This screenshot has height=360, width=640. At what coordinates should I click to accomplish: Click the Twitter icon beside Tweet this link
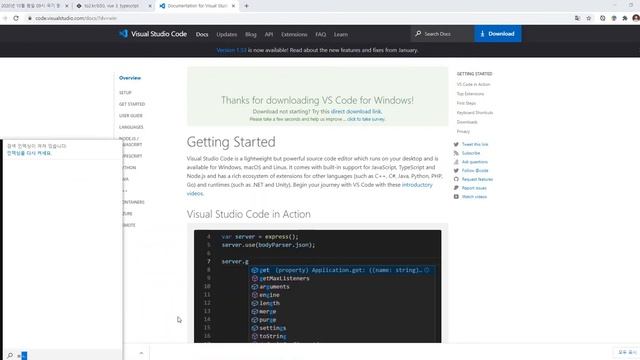456,144
